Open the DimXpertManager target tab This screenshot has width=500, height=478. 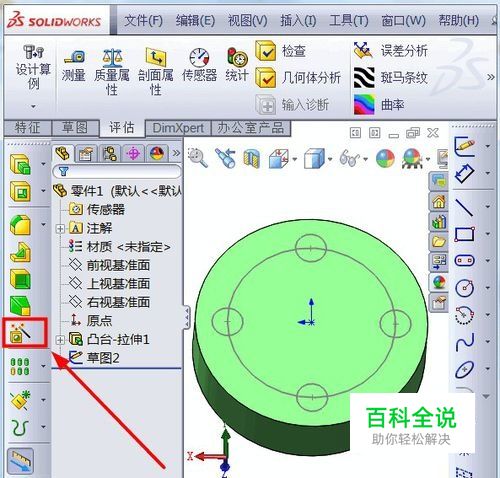pos(133,154)
